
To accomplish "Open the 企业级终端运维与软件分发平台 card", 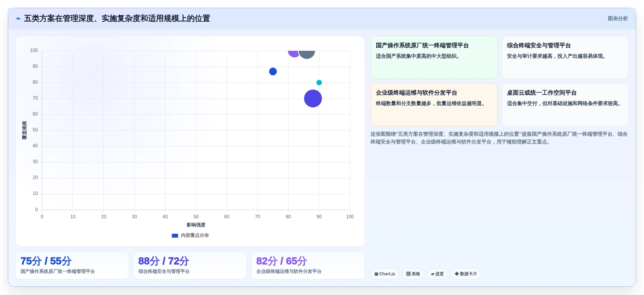I will (434, 105).
